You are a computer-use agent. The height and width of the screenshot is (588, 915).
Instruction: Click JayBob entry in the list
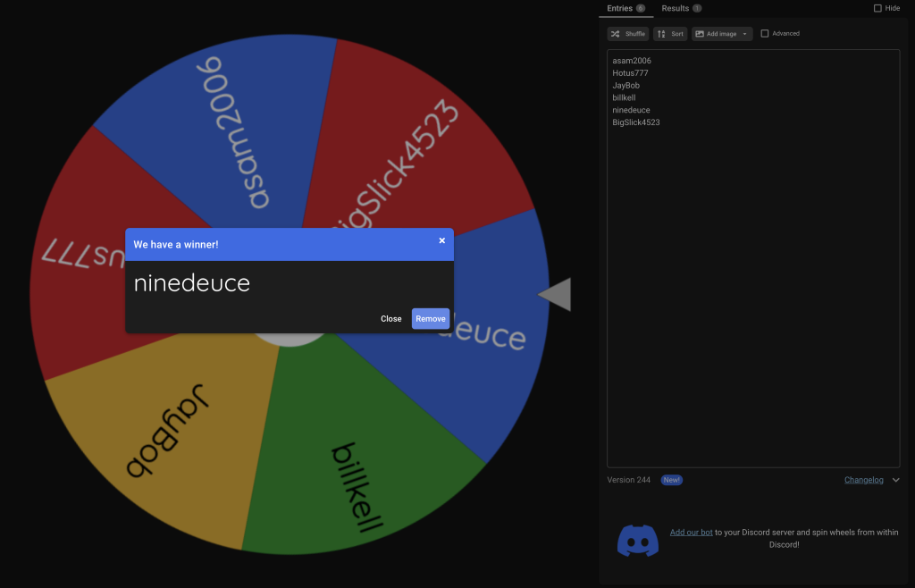click(625, 85)
